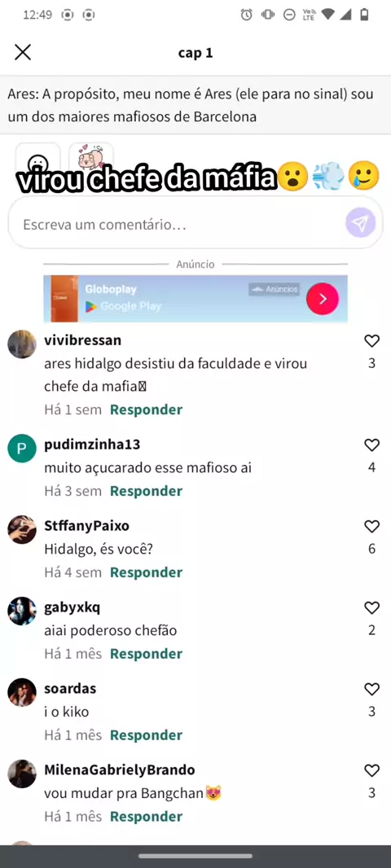Tap heart on soardas's comment
This screenshot has height=868, width=391.
point(371,689)
